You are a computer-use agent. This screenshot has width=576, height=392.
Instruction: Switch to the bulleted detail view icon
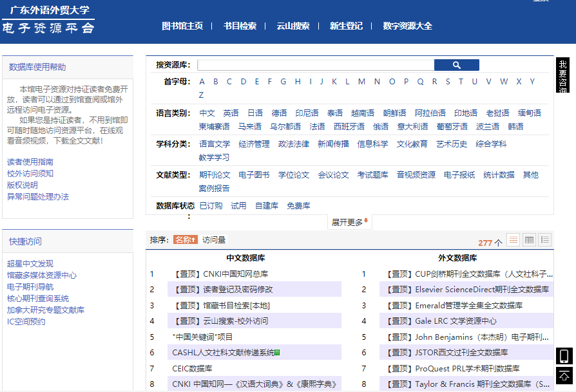545,240
